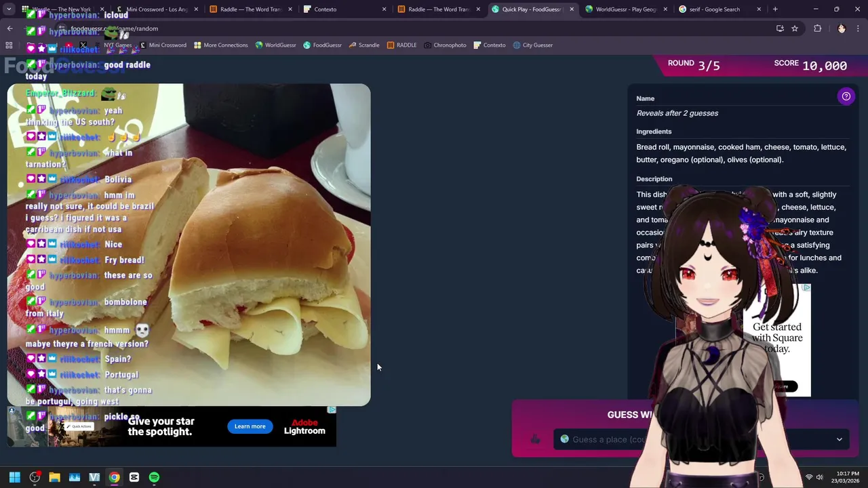
Task: Click the ROUND 3/5 indicator
Action: [694, 65]
